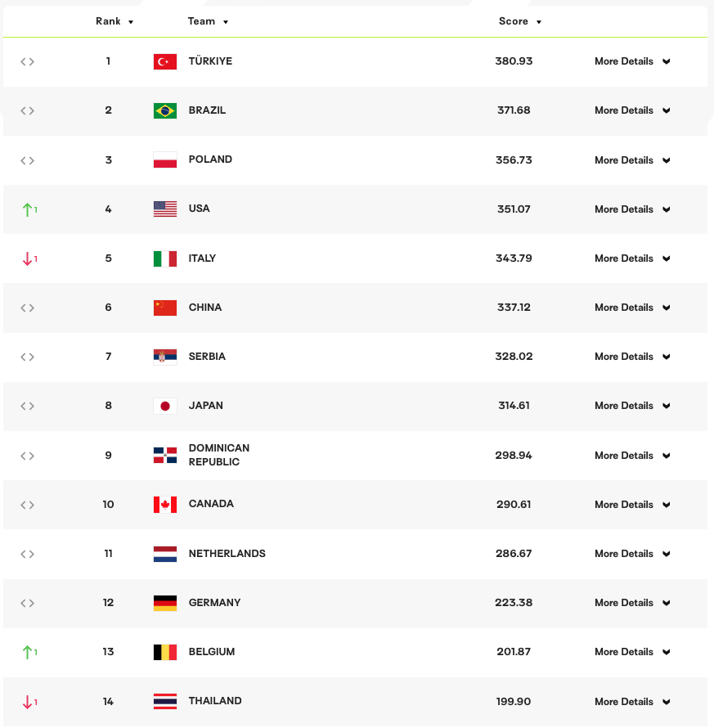The image size is (714, 728).
Task: Click Türkiye's score value 380.93
Action: (514, 61)
